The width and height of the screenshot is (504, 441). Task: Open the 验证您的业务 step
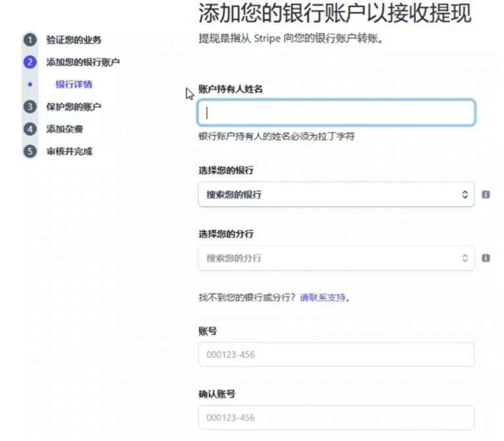pyautogui.click(x=74, y=40)
